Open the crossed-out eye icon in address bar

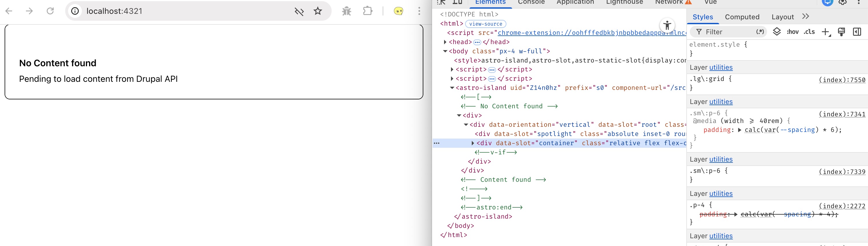[x=299, y=12]
